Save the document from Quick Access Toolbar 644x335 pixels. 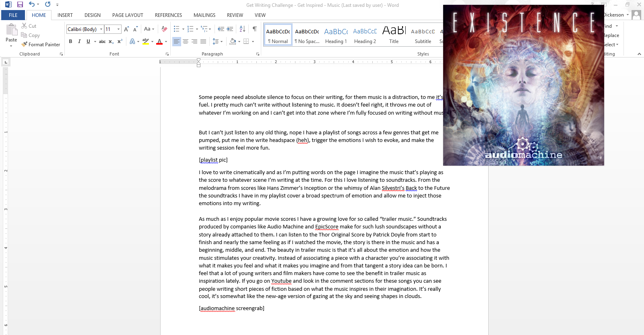pyautogui.click(x=20, y=4)
